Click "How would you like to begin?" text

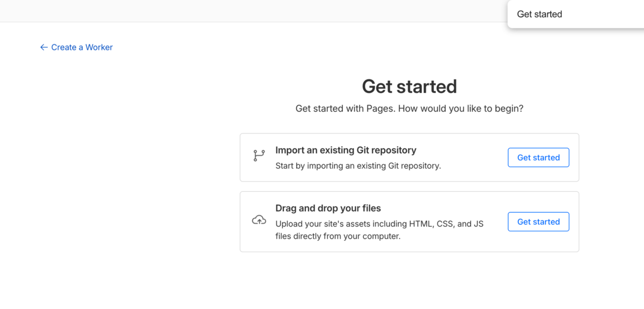pyautogui.click(x=460, y=109)
